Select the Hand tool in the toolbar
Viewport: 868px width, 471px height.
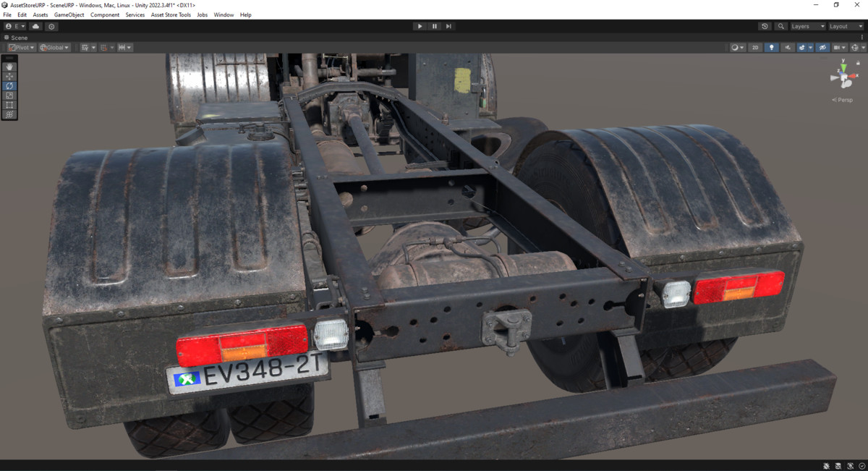(9, 67)
